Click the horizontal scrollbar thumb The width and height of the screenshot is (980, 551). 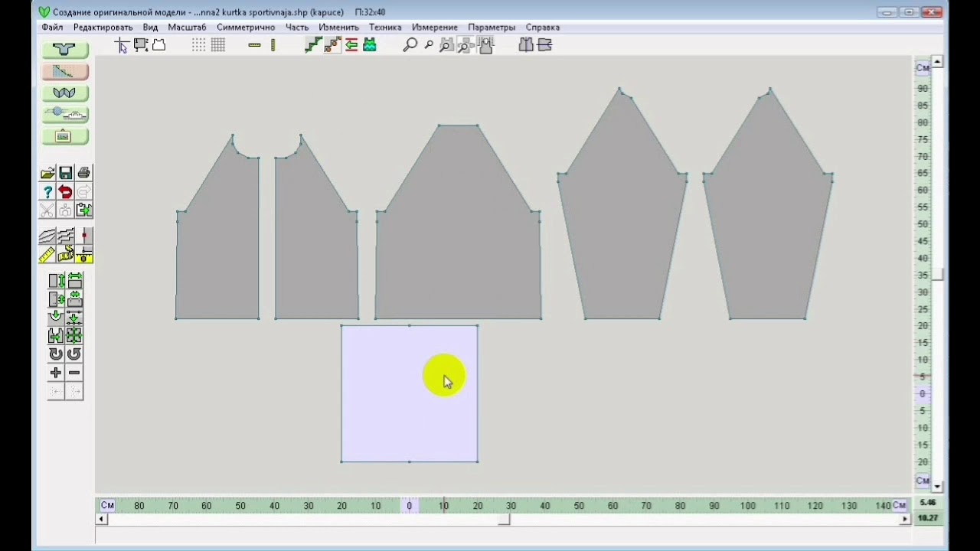pos(504,519)
